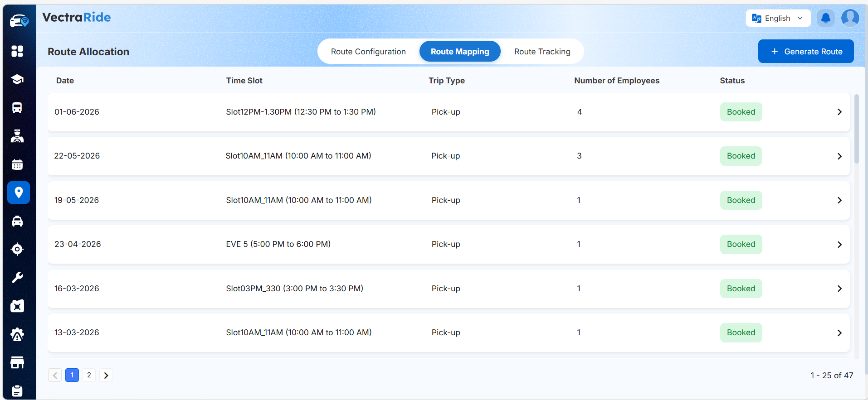This screenshot has height=400, width=868.
Task: Switch to the Route Tracking tab
Action: pyautogui.click(x=542, y=52)
